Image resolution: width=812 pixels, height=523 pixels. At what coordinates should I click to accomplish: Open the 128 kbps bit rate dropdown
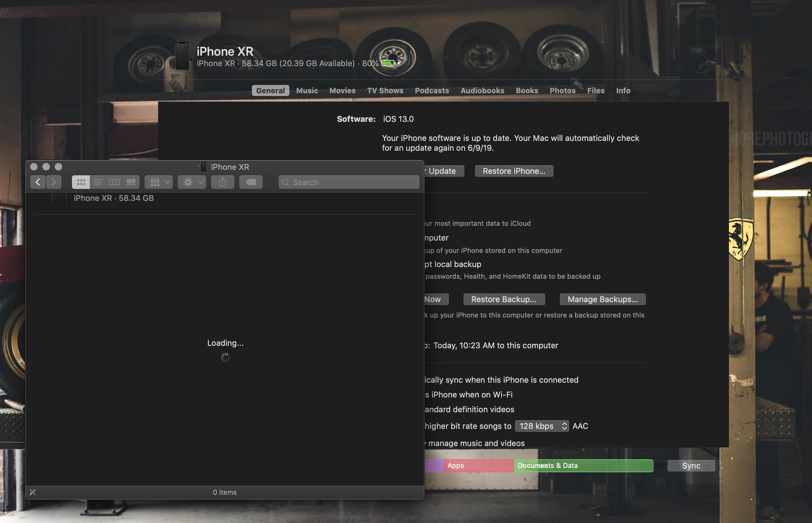pyautogui.click(x=542, y=426)
